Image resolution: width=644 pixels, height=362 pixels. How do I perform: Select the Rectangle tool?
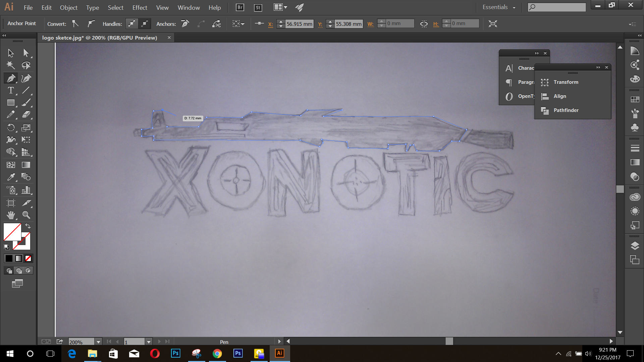11,103
